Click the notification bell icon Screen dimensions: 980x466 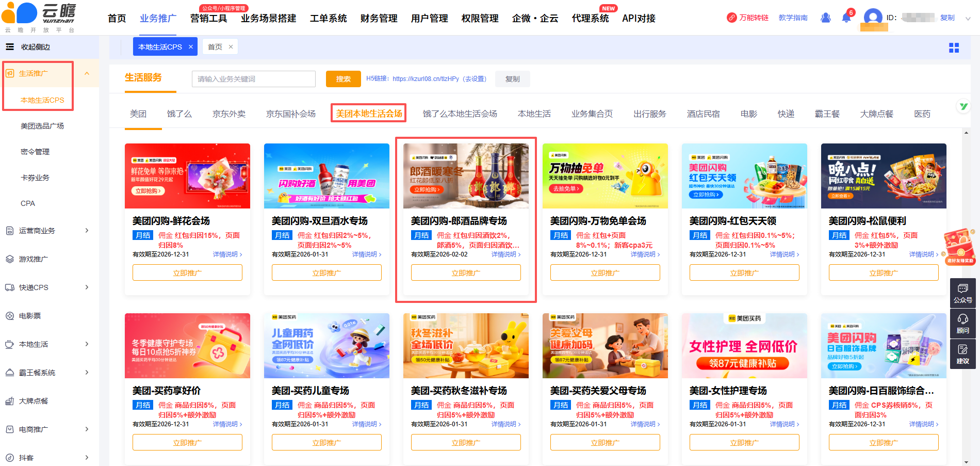(846, 18)
